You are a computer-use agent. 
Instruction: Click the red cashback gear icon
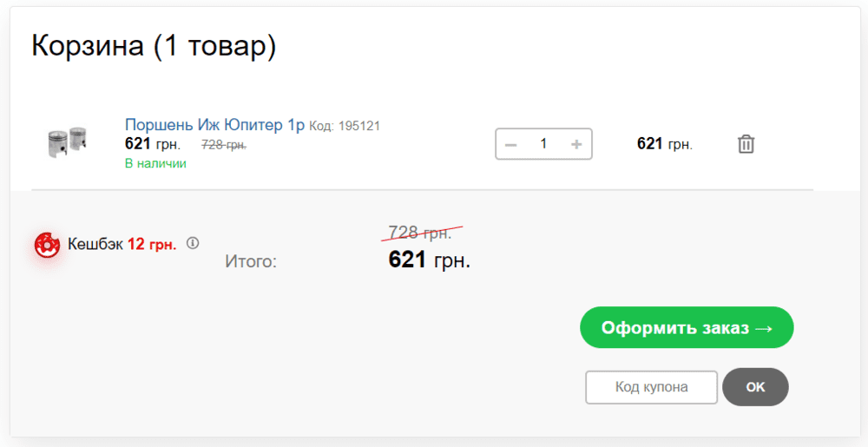click(47, 246)
